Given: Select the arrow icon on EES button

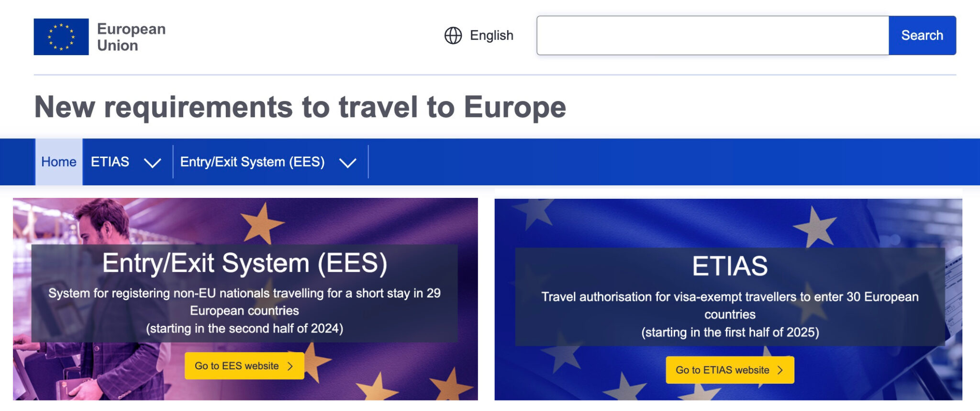Looking at the screenshot, I should pyautogui.click(x=290, y=365).
